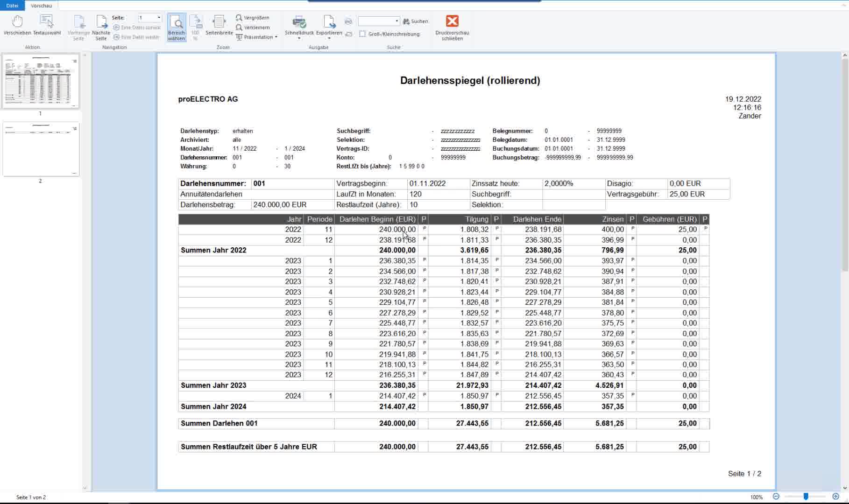The image size is (849, 504).
Task: Click Vergrößern to zoom in
Action: [x=253, y=18]
